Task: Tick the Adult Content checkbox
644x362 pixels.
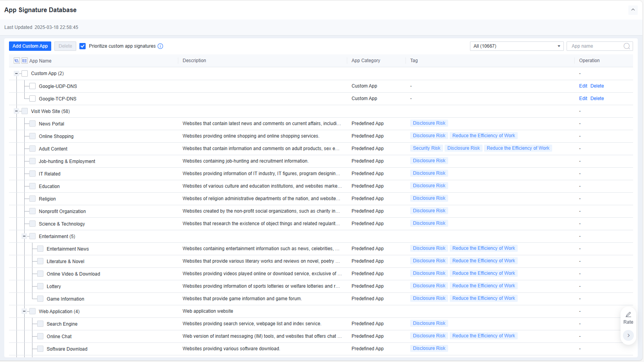Action: tap(32, 149)
